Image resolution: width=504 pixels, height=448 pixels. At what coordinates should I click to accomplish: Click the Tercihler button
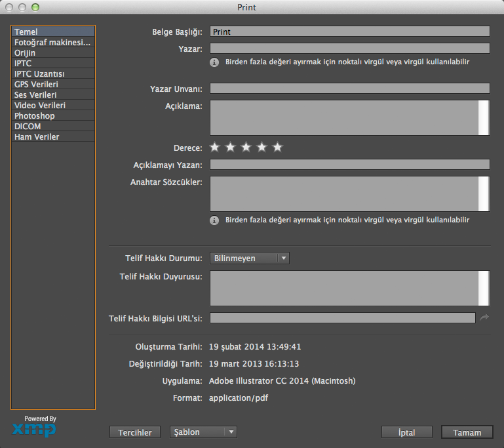tap(135, 432)
